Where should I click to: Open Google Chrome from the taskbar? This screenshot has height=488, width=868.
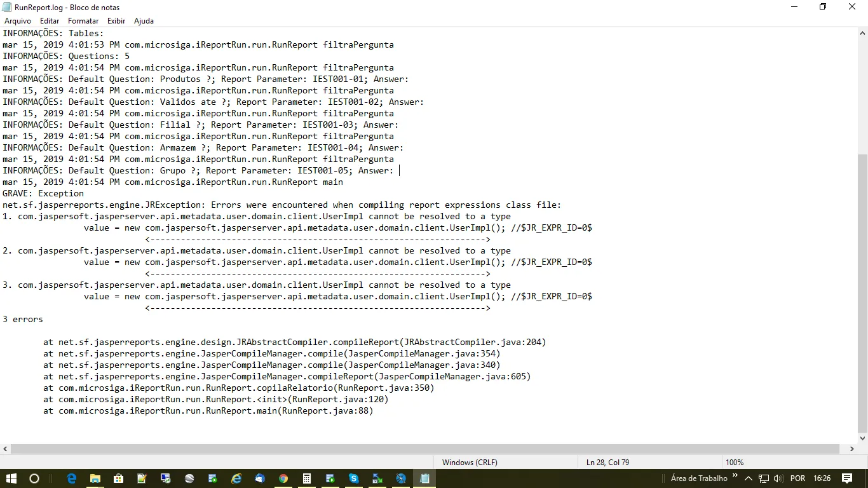[x=283, y=478]
